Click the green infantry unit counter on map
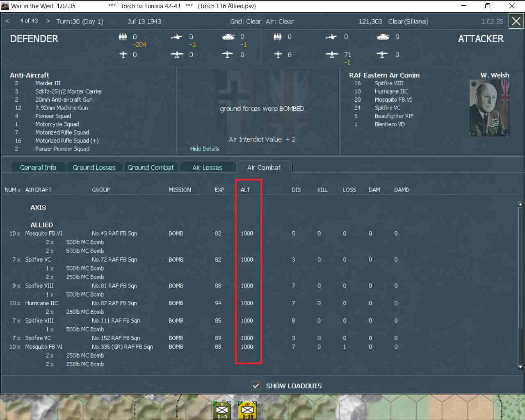This screenshot has height=420, width=525. 222,411
